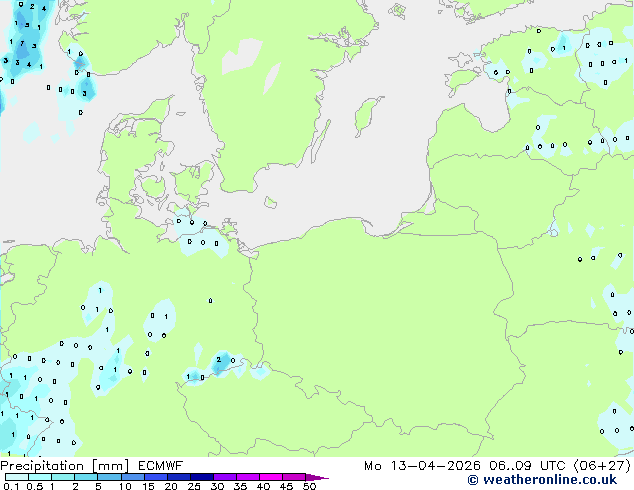Click the legend tick label '40'
Screen dimensions: 634x490
263,486
